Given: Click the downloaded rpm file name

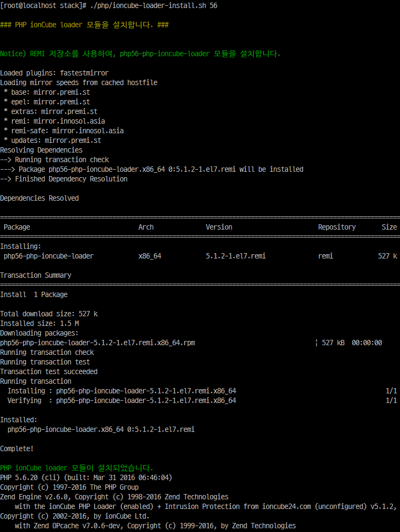Looking at the screenshot, I should (98, 343).
